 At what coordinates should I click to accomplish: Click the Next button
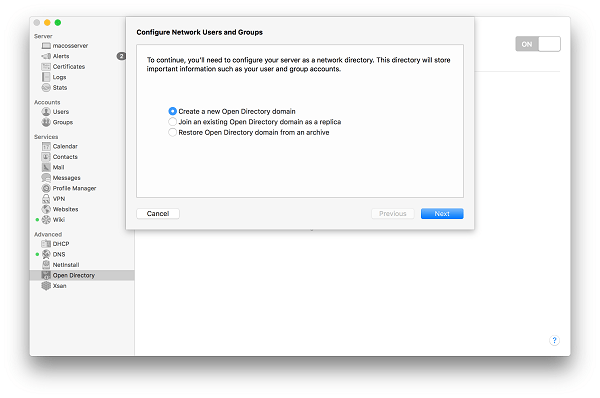tap(442, 214)
